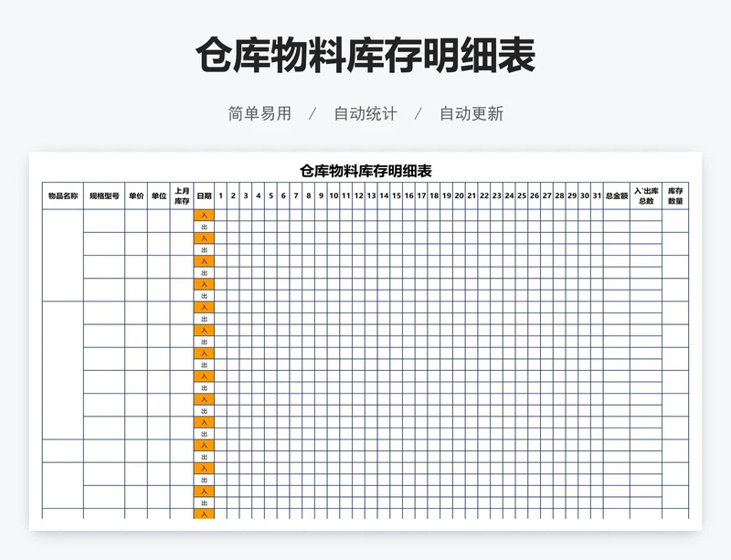
Task: Click the large page heading 仓库物料库存明细表
Action: tap(365, 56)
